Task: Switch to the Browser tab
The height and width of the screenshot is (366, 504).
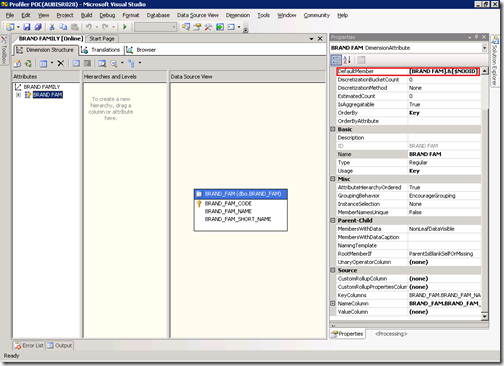Action: click(141, 50)
